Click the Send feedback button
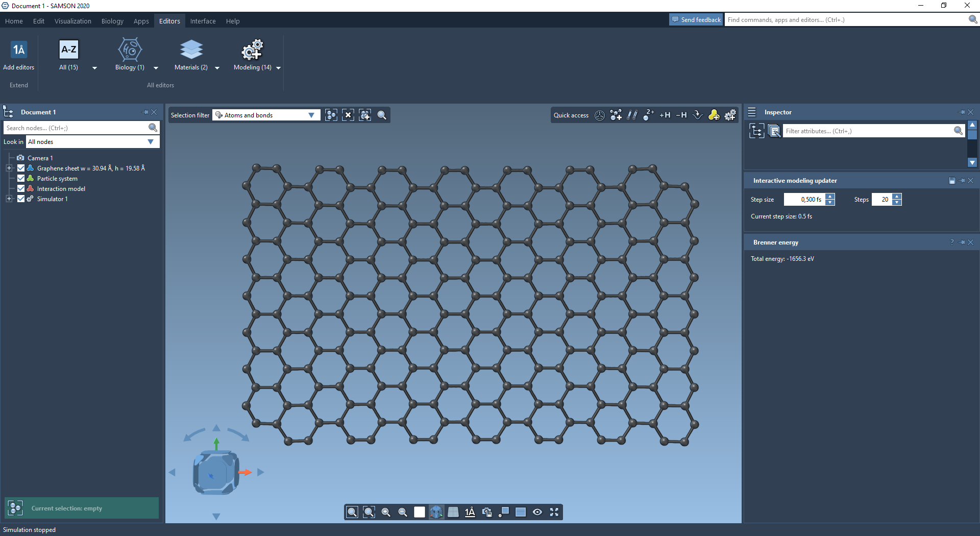The image size is (980, 536). point(696,20)
